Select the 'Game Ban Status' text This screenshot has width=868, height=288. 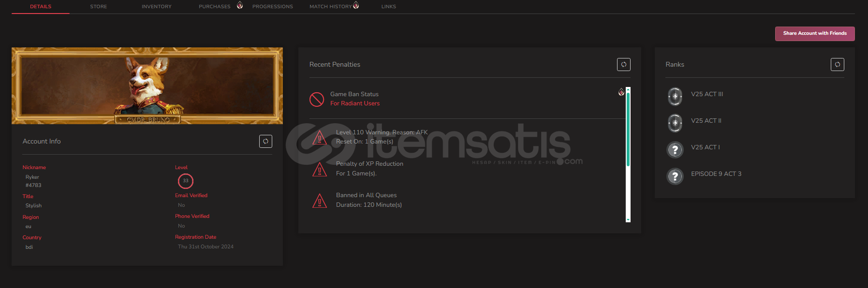(354, 94)
